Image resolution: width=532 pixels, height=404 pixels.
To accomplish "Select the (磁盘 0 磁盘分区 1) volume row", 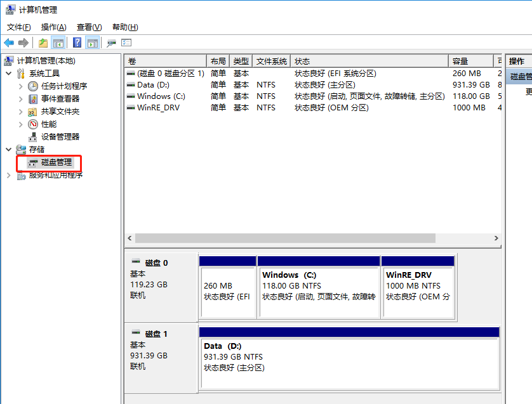I will point(313,74).
